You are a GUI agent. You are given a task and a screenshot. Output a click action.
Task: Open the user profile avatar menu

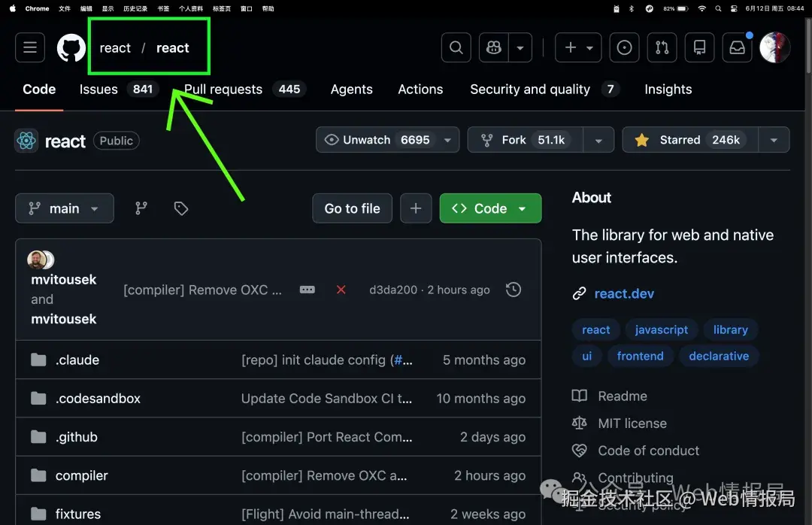774,47
